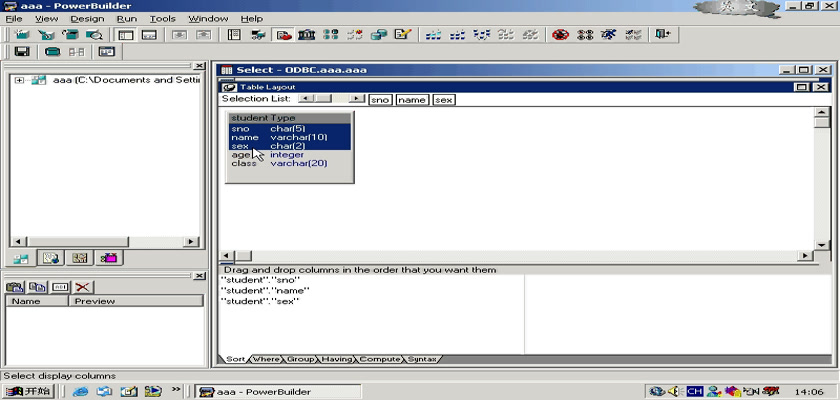The width and height of the screenshot is (840, 400).
Task: Click the teal cylinders database profile icon
Action: tap(379, 35)
